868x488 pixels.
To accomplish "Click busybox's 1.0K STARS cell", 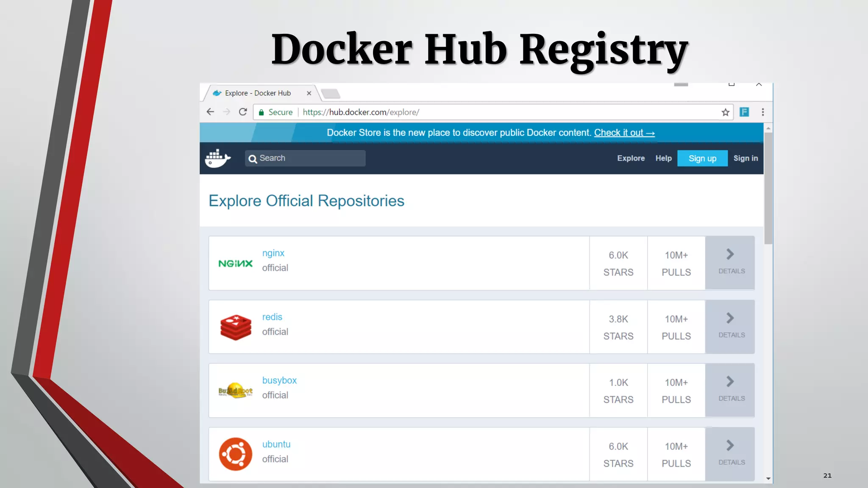I will click(618, 391).
